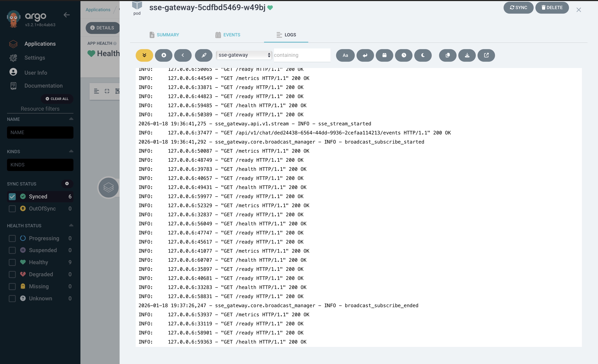Copy logs using the copy icon

point(447,55)
